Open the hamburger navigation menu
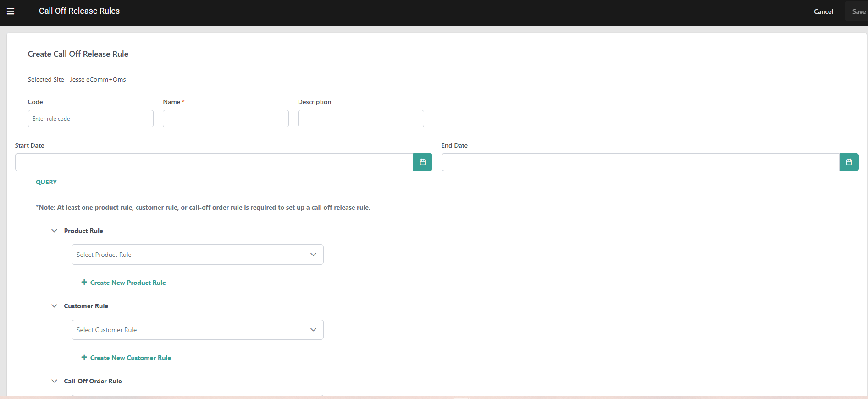Image resolution: width=868 pixels, height=399 pixels. (11, 11)
